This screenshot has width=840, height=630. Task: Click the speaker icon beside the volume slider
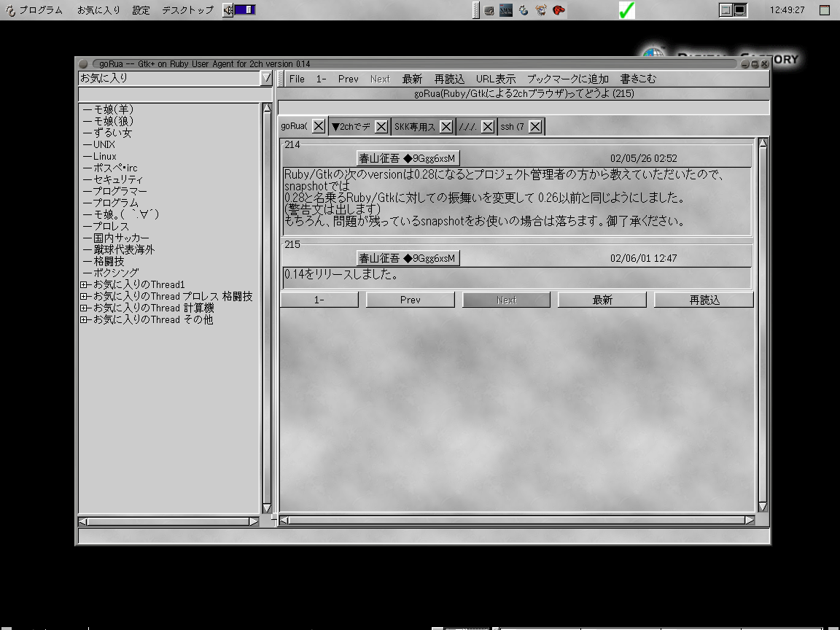pyautogui.click(x=227, y=10)
